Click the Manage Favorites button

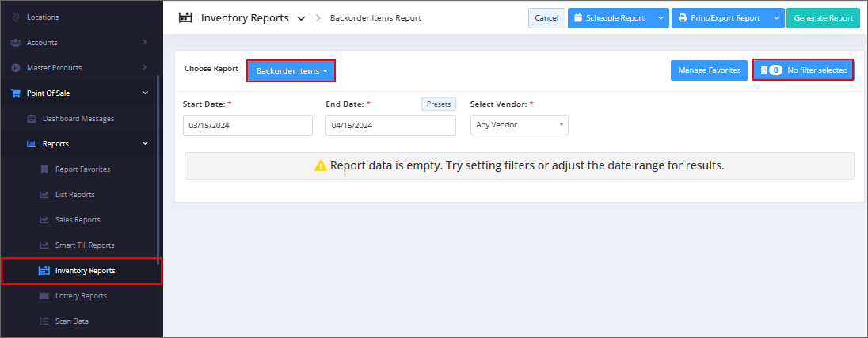point(709,70)
